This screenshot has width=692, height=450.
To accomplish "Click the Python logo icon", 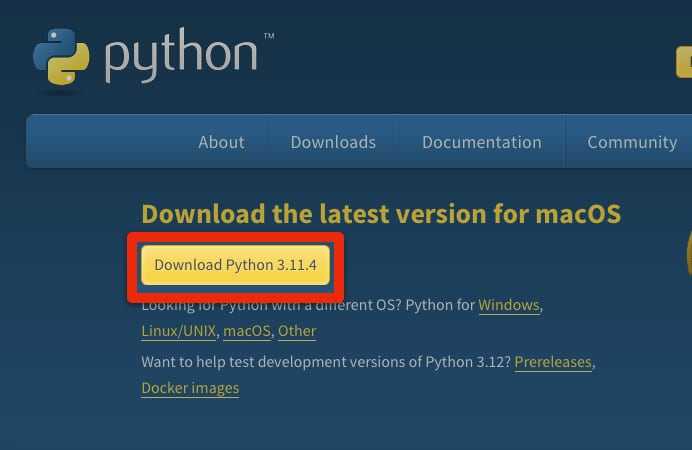I will [x=61, y=56].
